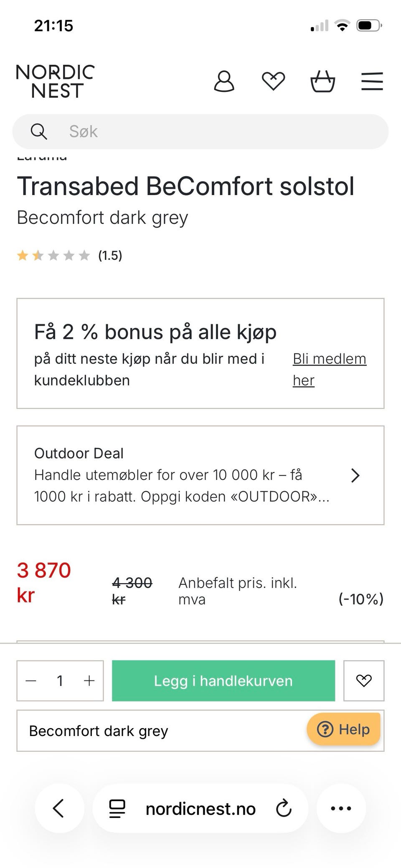Toggle wishlist heart beside add-to-cart
Image resolution: width=401 pixels, height=868 pixels.
[363, 681]
